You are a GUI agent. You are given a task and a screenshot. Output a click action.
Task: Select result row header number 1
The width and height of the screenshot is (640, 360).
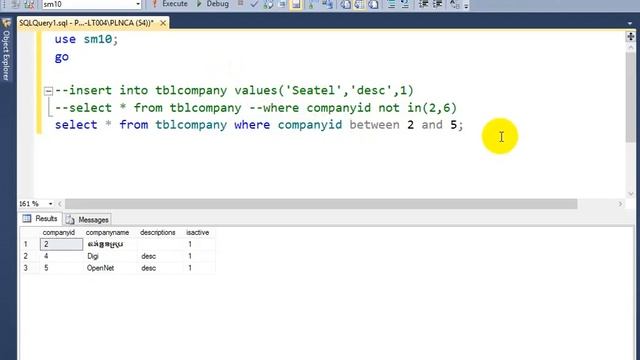click(30, 244)
